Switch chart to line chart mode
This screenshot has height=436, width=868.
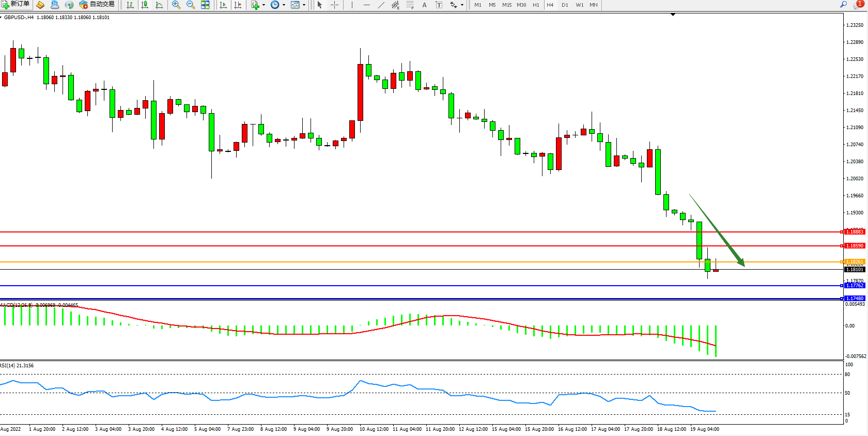(159, 5)
